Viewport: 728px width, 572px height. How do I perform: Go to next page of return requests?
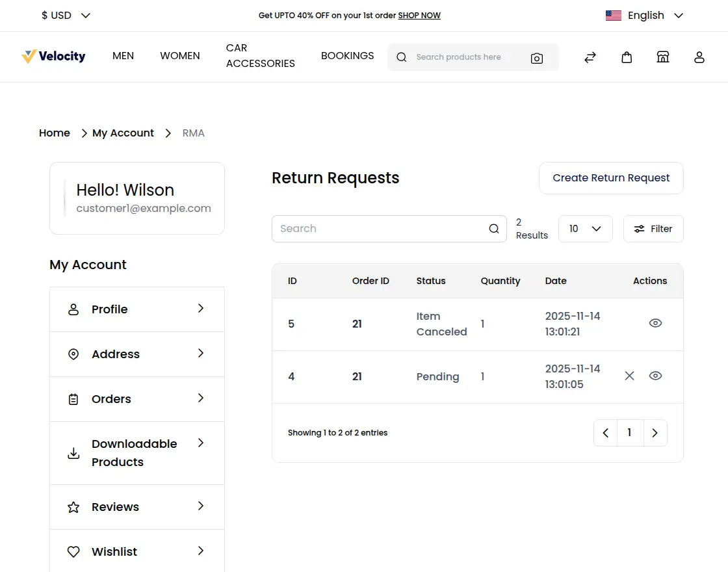[655, 433]
